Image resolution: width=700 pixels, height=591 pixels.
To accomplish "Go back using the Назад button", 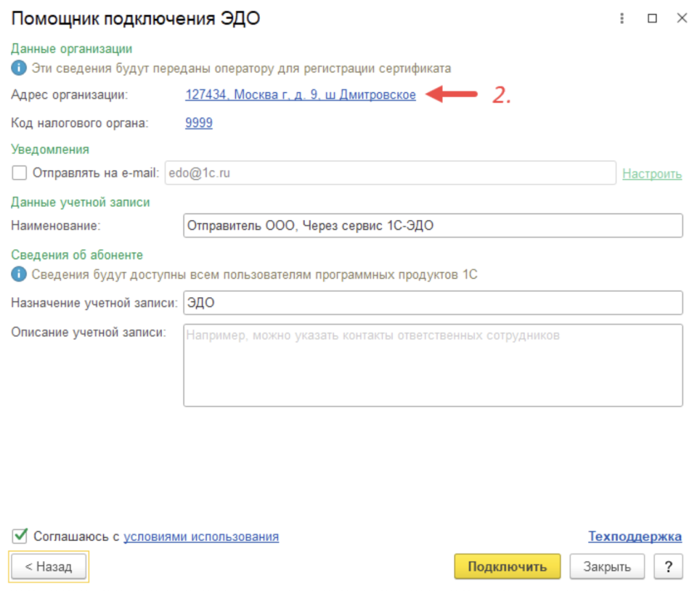I will 49,566.
